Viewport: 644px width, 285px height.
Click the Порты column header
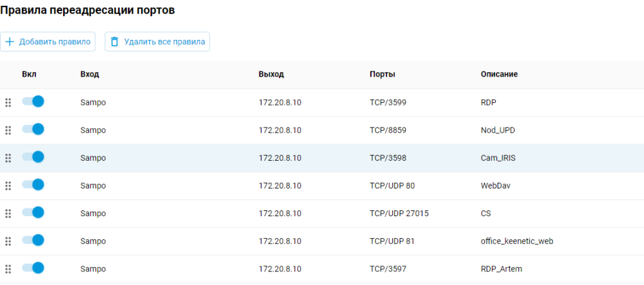pos(383,75)
